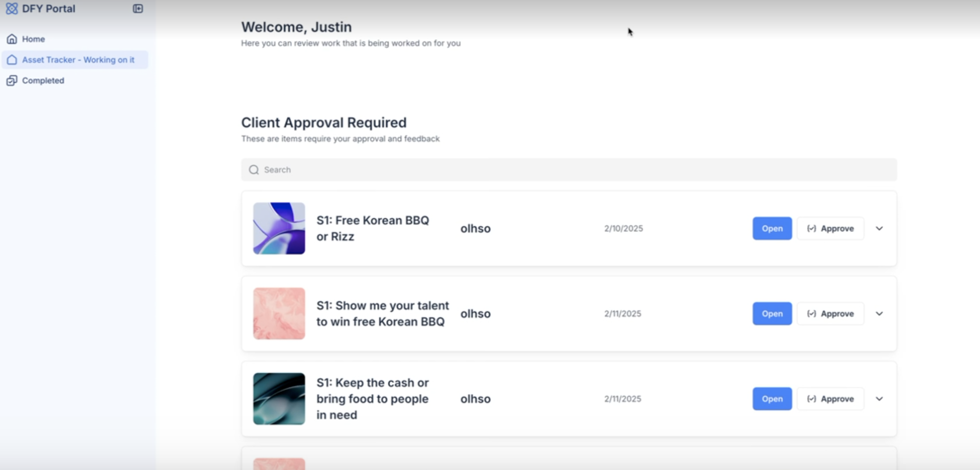Focus the Search input field

(x=569, y=170)
